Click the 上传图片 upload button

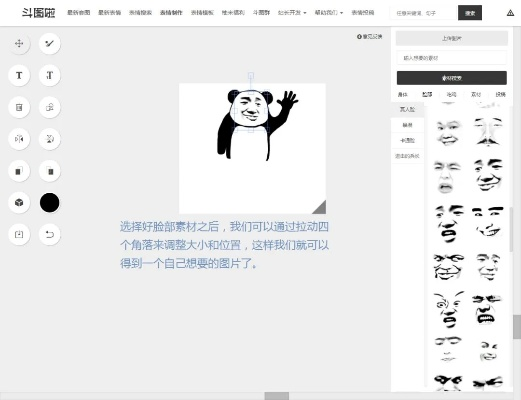452,38
